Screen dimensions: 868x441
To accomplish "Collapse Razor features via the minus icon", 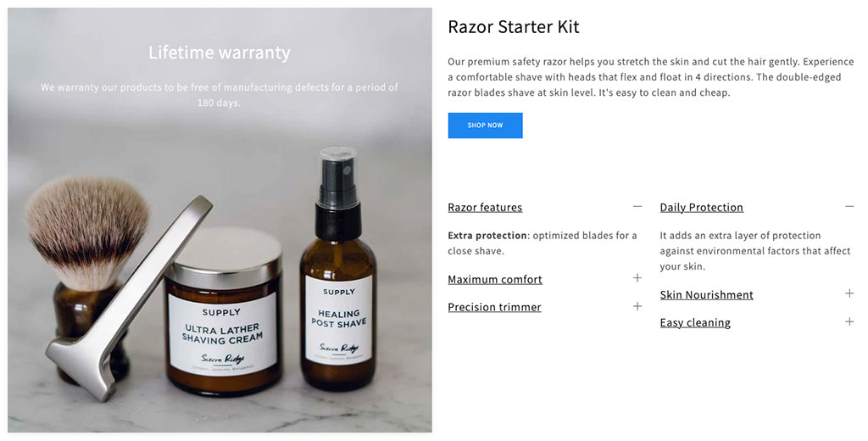I will tap(637, 206).
